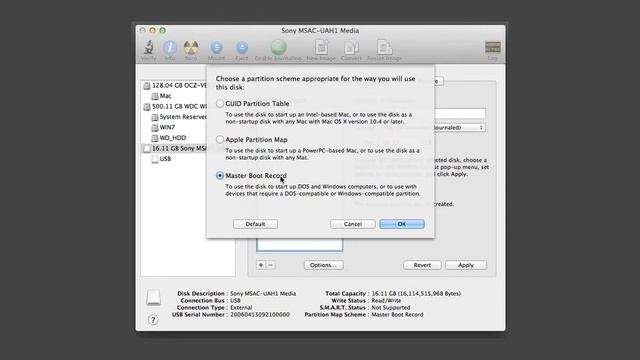The image size is (640, 360).
Task: Click the Convert toolbar icon
Action: [351, 50]
